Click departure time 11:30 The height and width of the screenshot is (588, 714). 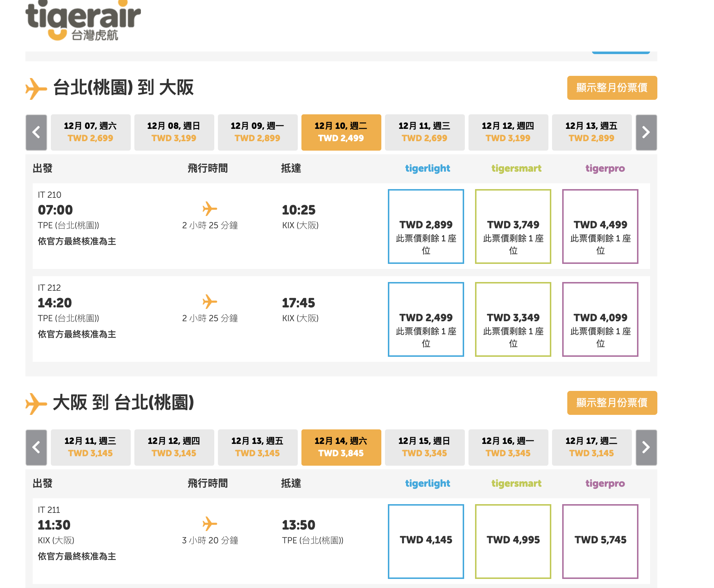point(54,525)
